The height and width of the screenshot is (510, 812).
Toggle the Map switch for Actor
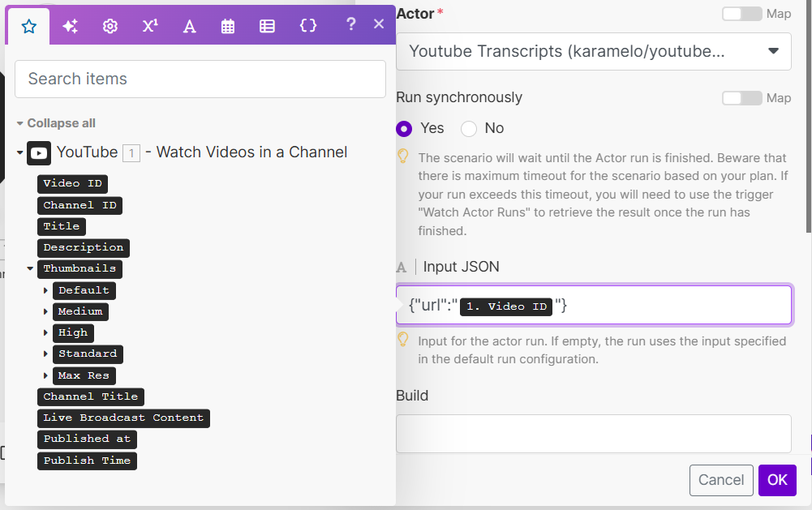(x=742, y=14)
